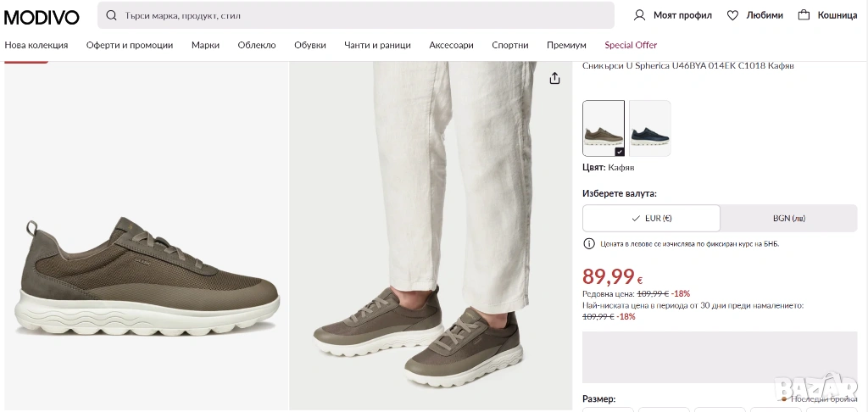
Task: Select EUR (€) currency option
Action: click(651, 218)
